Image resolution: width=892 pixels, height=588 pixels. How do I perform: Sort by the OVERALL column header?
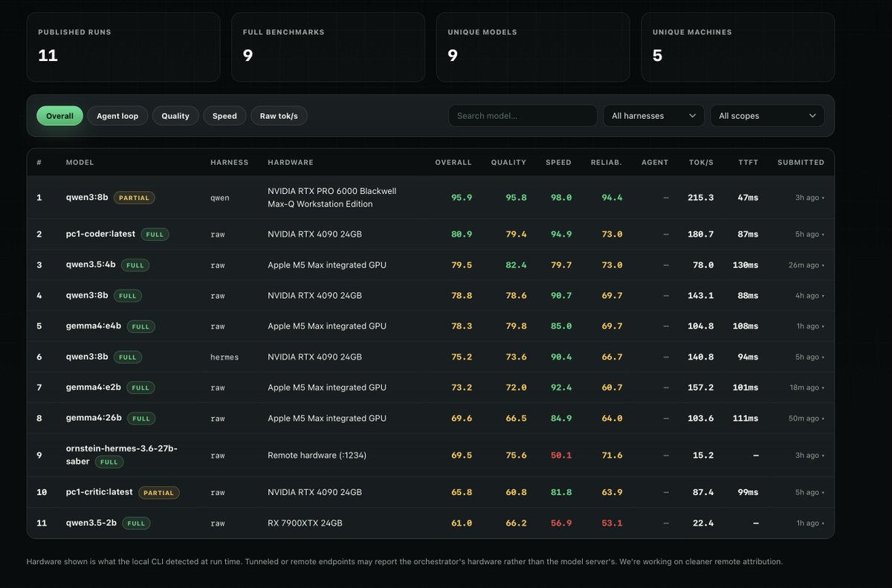[x=453, y=162]
